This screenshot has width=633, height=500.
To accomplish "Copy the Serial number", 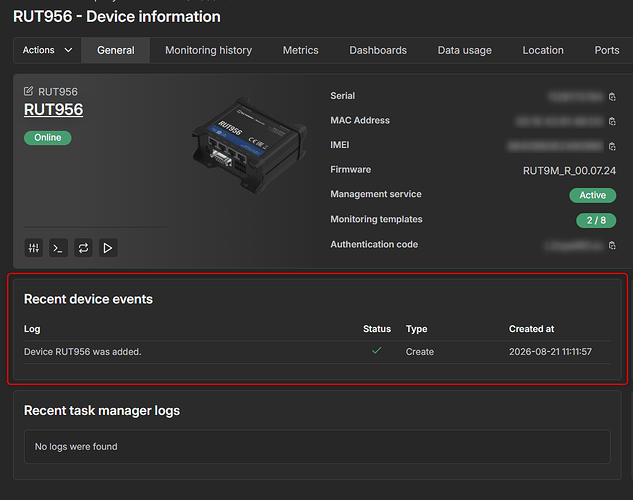I will (612, 97).
